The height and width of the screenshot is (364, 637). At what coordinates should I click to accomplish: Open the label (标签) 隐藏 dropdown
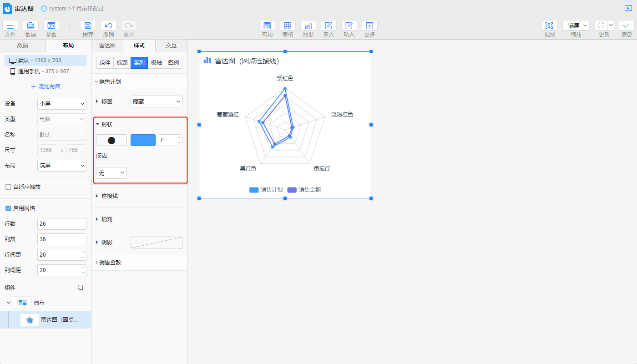tap(156, 101)
